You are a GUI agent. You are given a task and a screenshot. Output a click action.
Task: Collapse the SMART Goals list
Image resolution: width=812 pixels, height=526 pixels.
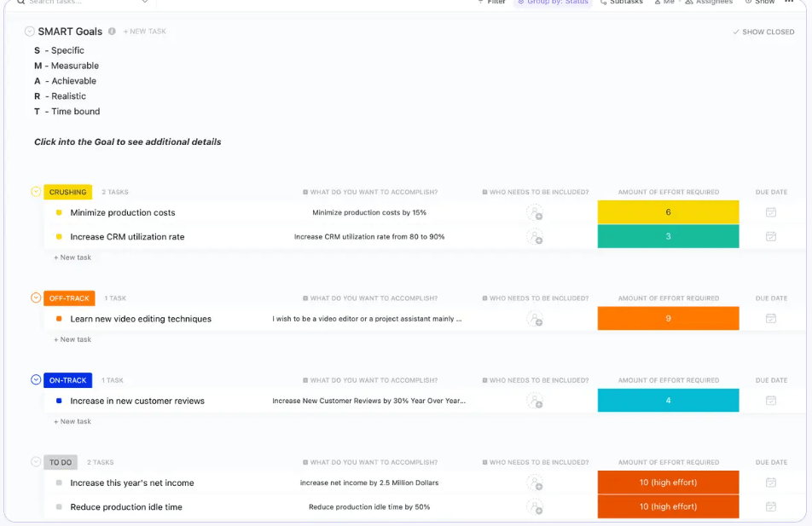30,32
